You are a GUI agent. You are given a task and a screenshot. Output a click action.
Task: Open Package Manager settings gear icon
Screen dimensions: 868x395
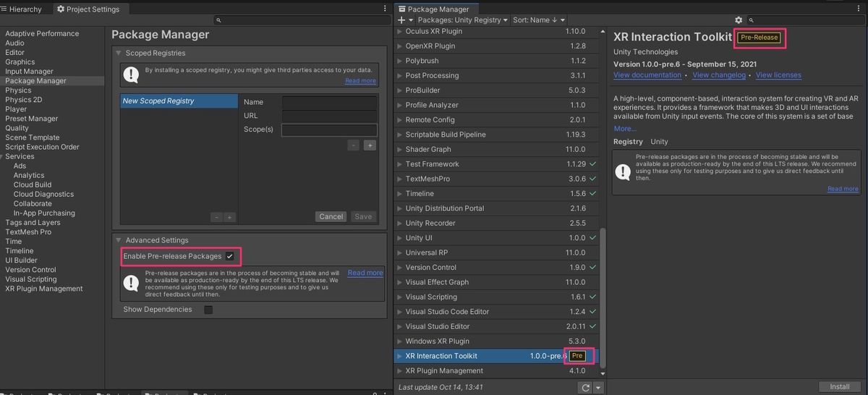point(739,20)
